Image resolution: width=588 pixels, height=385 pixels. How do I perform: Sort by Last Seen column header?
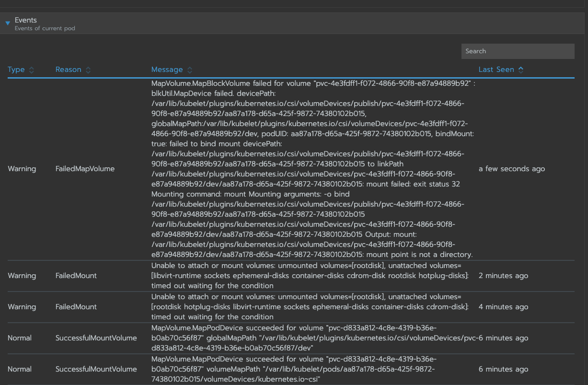[496, 70]
